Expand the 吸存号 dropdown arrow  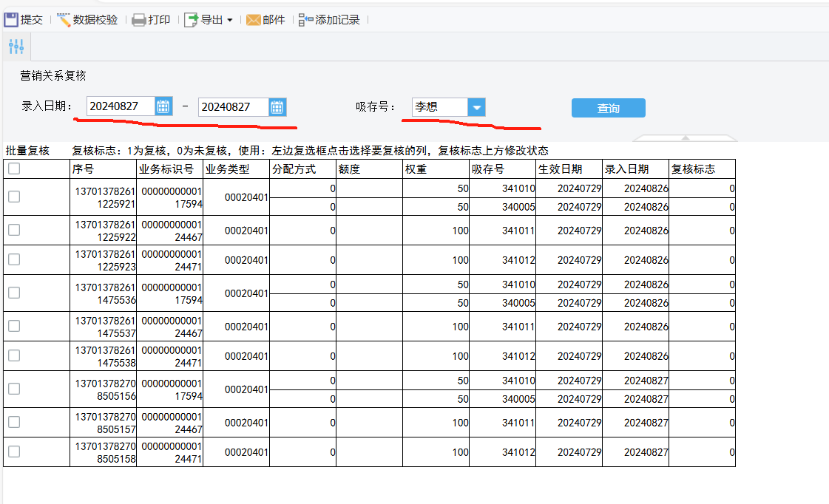(x=476, y=107)
